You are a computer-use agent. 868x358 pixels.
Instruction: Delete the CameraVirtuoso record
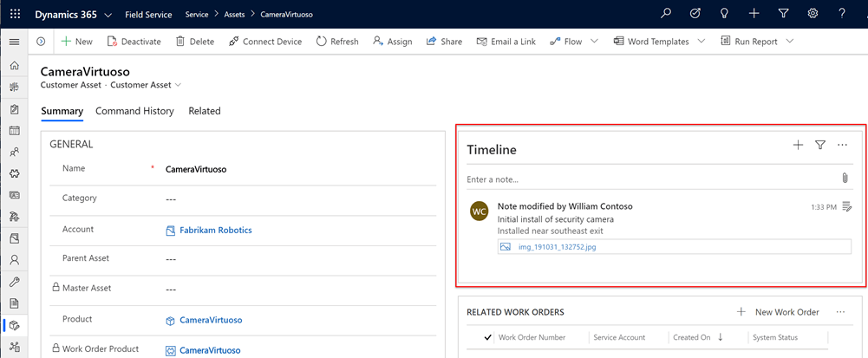195,42
